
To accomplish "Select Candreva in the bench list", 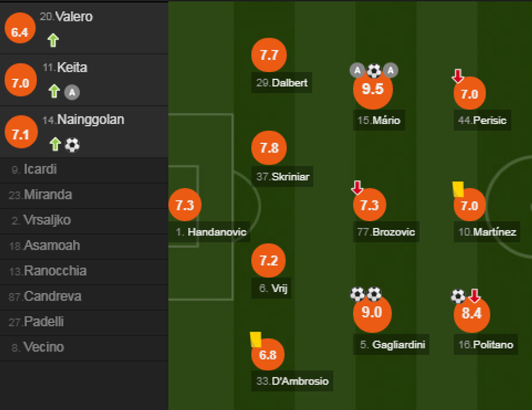I will 52,296.
